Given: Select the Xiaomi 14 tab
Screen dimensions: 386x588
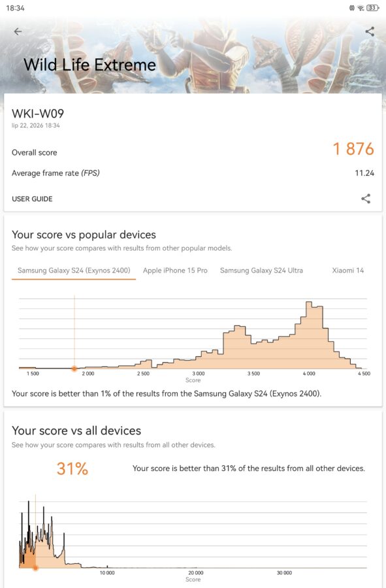Looking at the screenshot, I should coord(347,270).
